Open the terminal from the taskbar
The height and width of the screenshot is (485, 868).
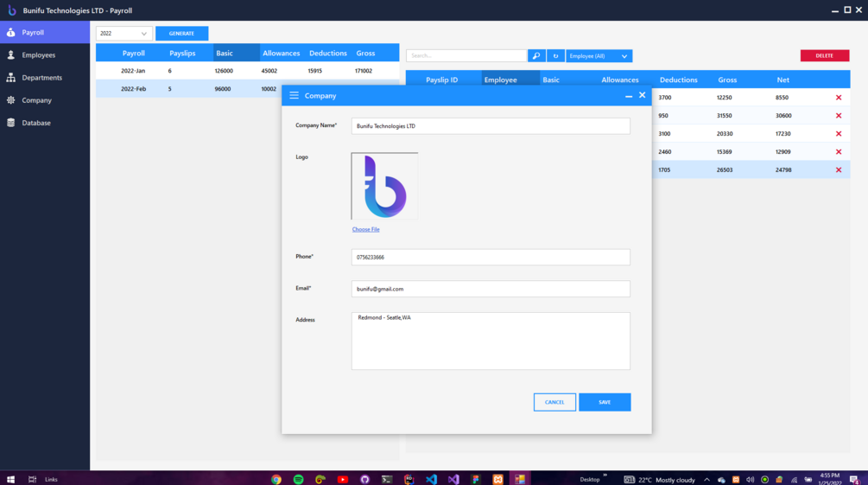pyautogui.click(x=387, y=480)
